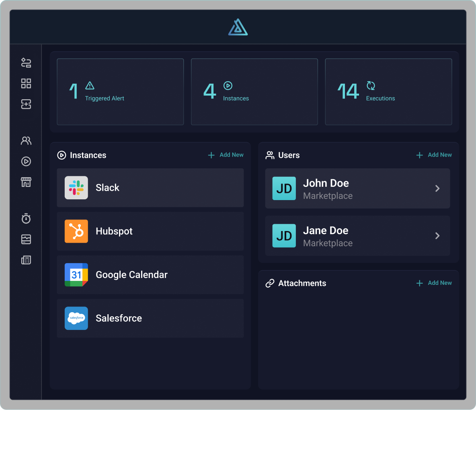
Task: Select the Google Calendar instance row
Action: 150,275
